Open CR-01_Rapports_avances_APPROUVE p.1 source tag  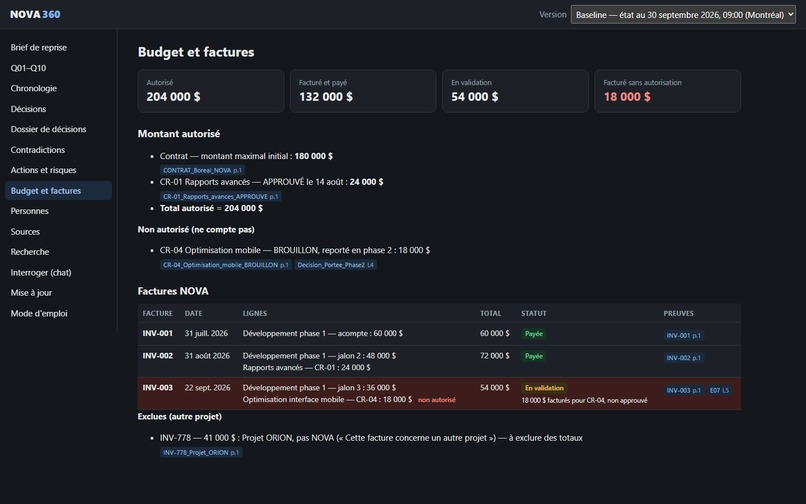point(221,196)
